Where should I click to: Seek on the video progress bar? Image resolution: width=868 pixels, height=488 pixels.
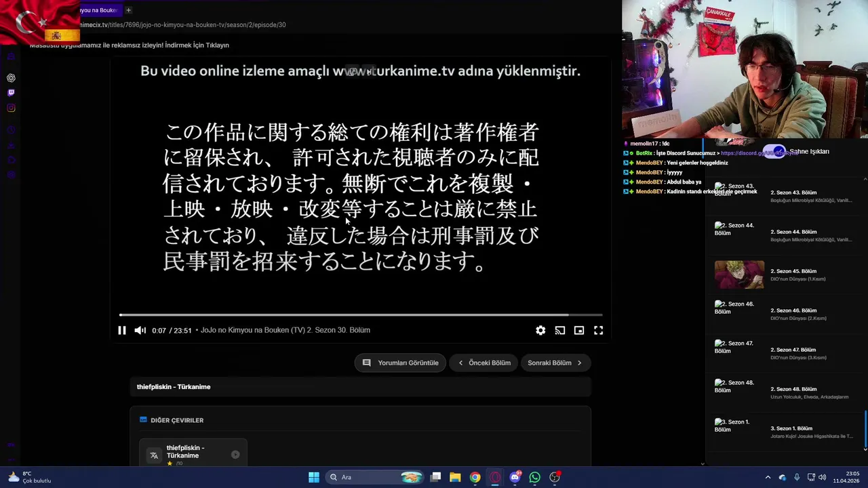361,314
